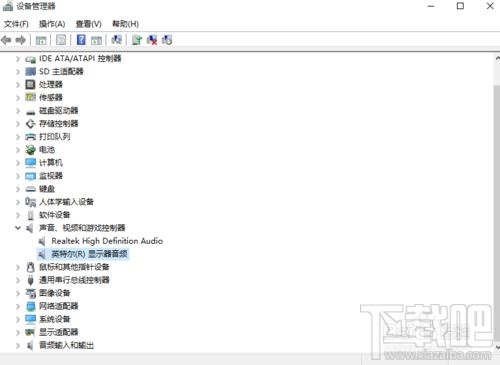This screenshot has width=500, height=365.
Task: Expand the 处理器 node
Action: (18, 85)
